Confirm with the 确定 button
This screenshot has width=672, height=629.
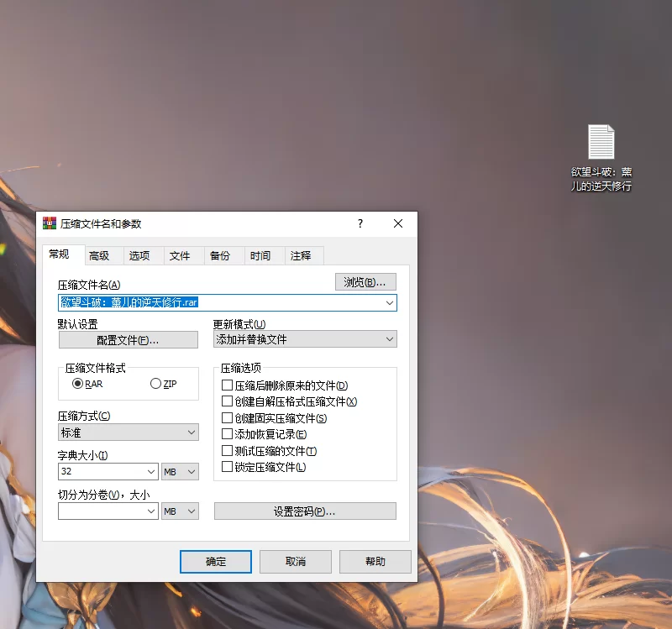[x=216, y=562]
